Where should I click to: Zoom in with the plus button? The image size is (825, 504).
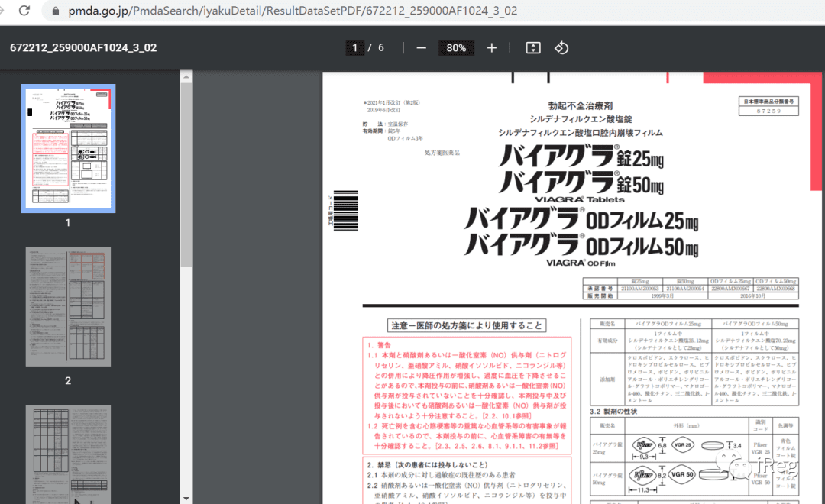pos(491,48)
